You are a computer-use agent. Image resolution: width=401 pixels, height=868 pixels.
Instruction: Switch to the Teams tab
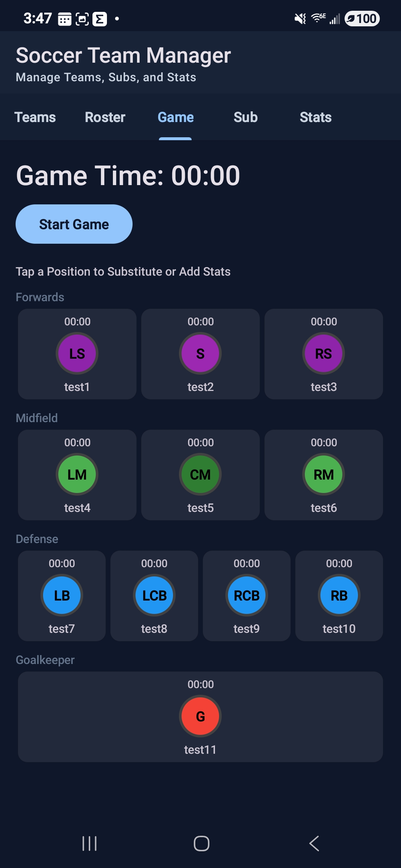tap(35, 117)
